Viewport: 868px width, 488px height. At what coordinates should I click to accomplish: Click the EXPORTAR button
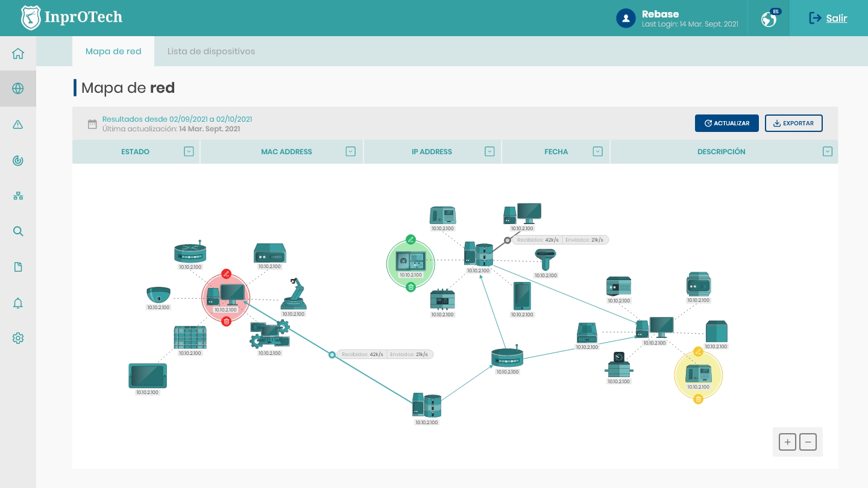click(794, 124)
